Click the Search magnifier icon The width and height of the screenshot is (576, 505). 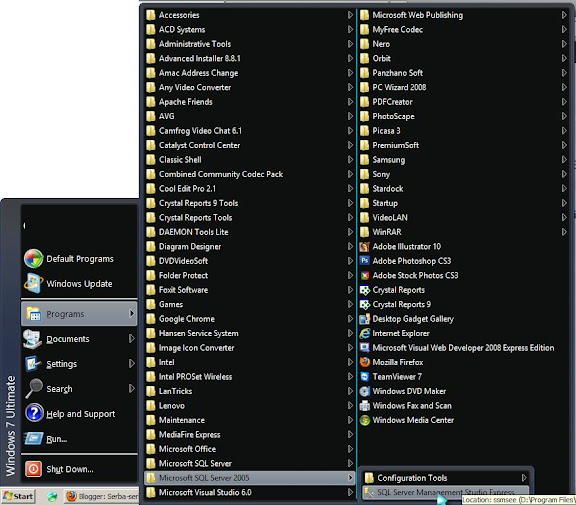[34, 389]
